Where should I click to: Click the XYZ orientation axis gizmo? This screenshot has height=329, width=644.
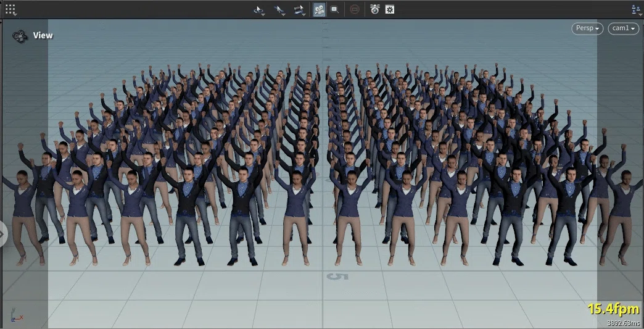[x=17, y=315]
